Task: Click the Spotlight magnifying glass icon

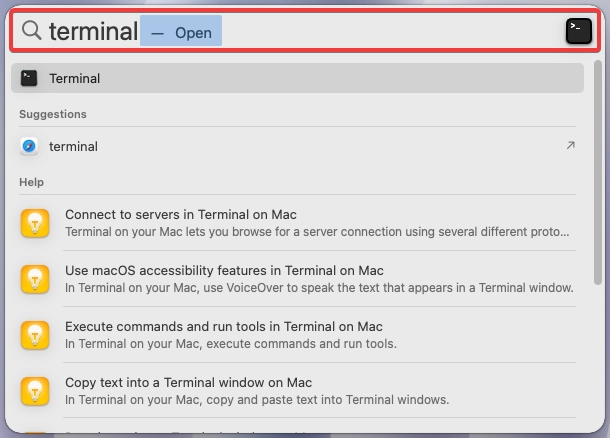Action: (32, 30)
